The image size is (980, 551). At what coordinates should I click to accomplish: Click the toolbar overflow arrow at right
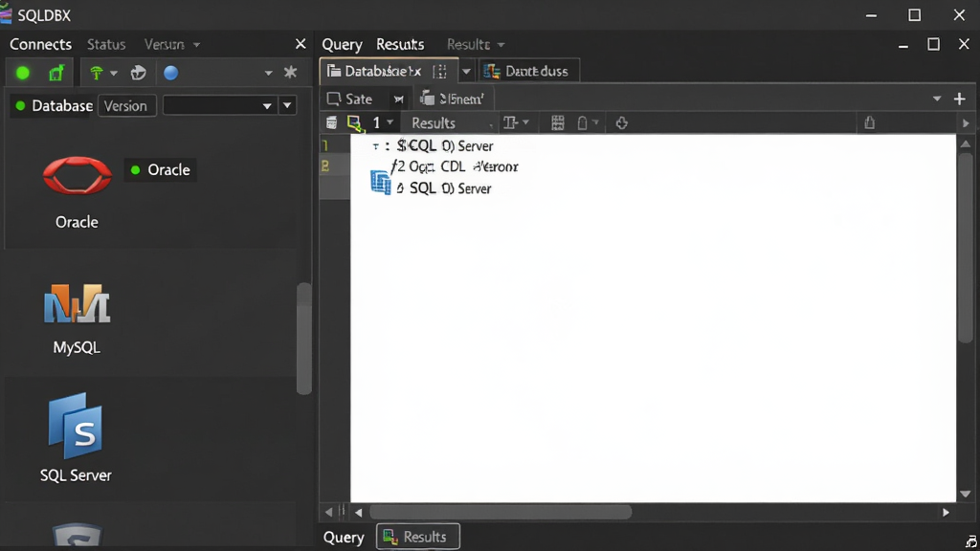click(966, 123)
